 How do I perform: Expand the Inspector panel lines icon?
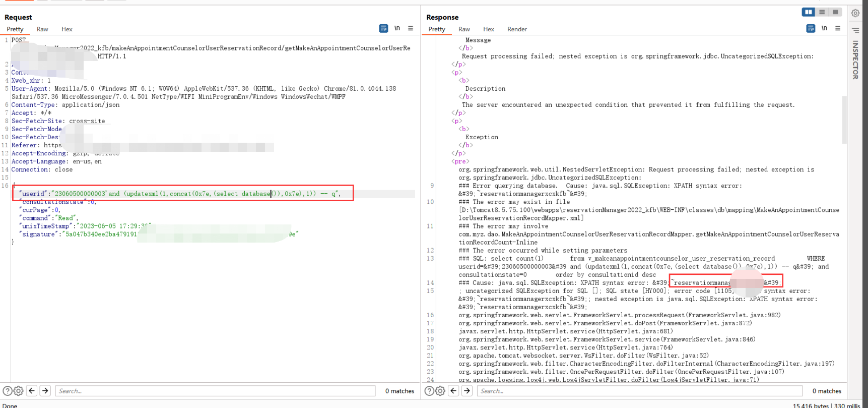pos(855,30)
